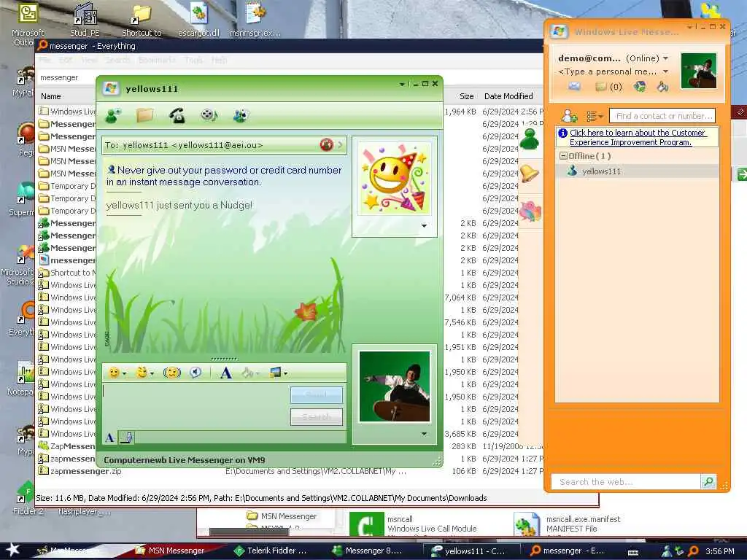Send a nudge with shaking face icon
Viewport: 747px width, 560px height.
(x=172, y=373)
